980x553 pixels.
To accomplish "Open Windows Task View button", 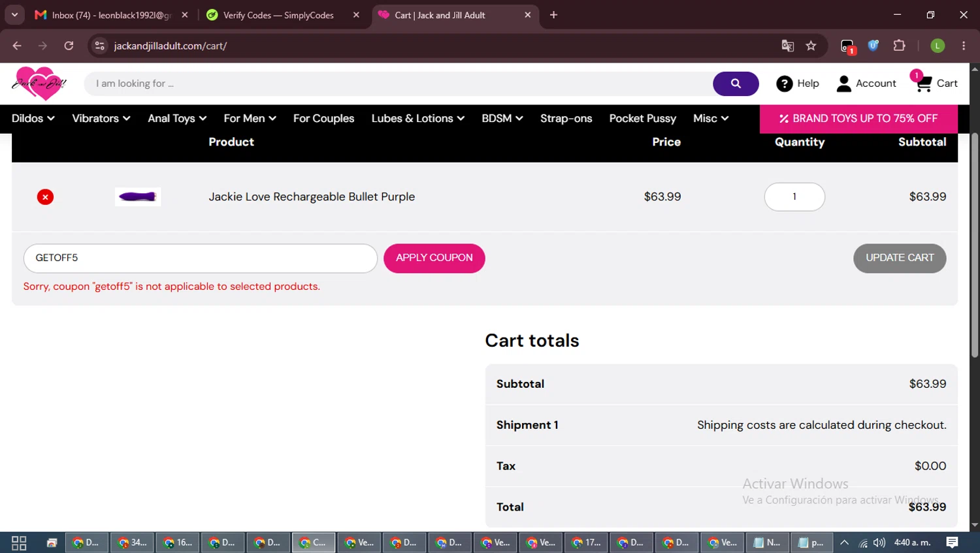I will (x=19, y=543).
